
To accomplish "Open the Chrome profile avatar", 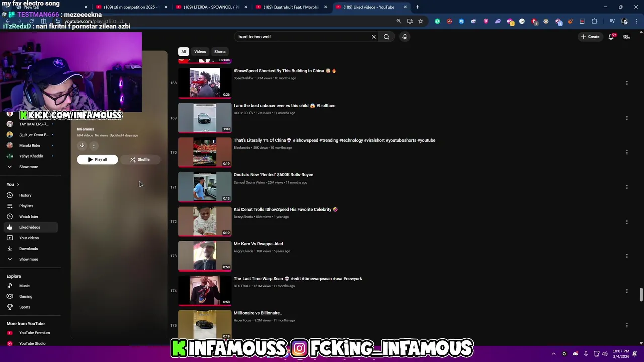I will [624, 21].
